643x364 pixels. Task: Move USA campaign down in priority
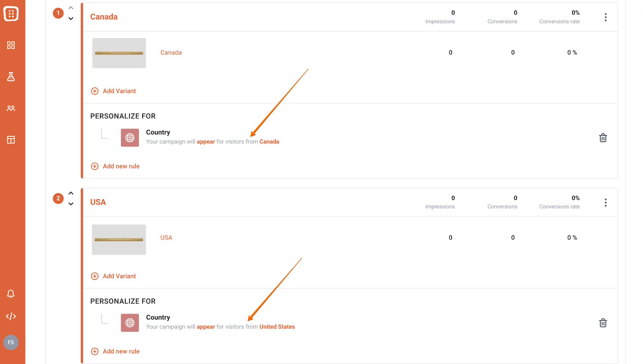coord(71,204)
